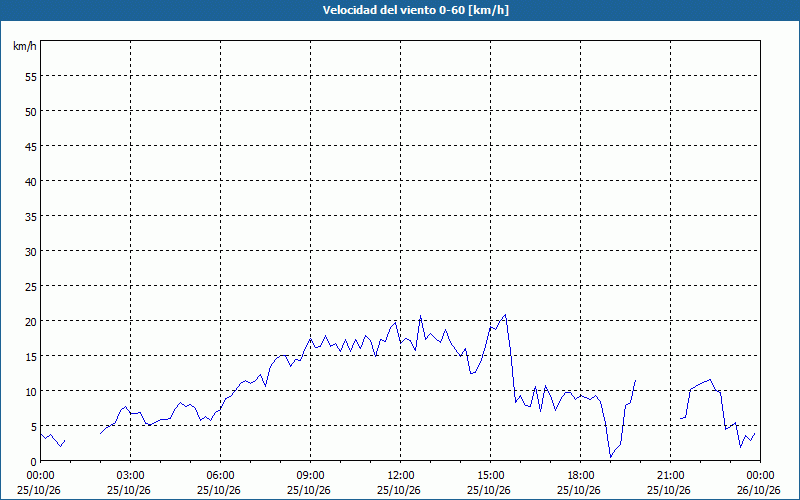Click the 21:00 time label
Viewport: 800px width, 500px height.
670,476
